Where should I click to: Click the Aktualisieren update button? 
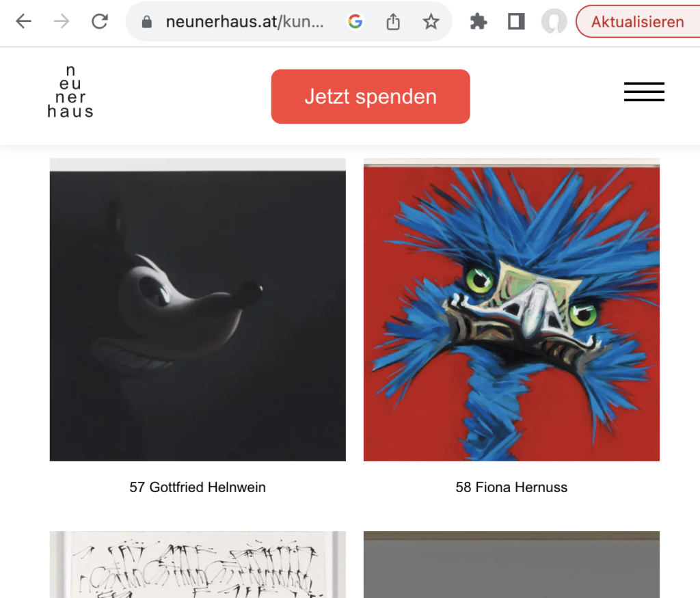click(x=638, y=21)
